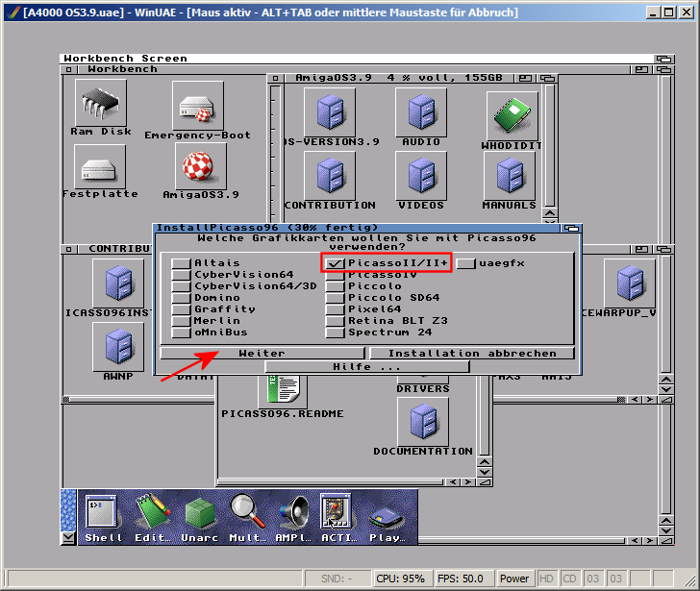Image resolution: width=700 pixels, height=591 pixels.
Task: Select the OS-VERSION3.9 drawer icon
Action: coord(330,112)
